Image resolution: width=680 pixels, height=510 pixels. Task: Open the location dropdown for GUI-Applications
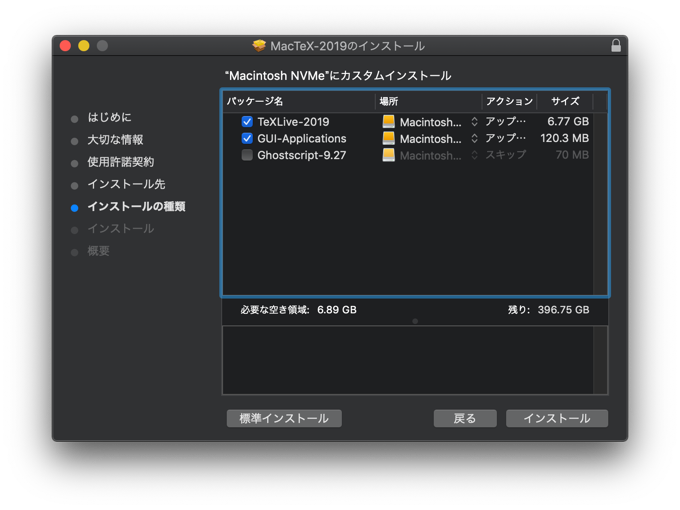click(474, 138)
